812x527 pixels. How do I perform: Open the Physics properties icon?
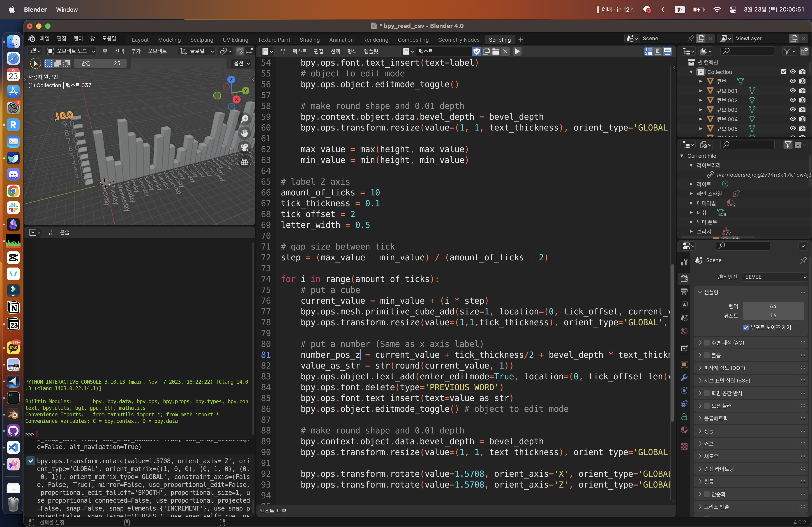click(684, 391)
